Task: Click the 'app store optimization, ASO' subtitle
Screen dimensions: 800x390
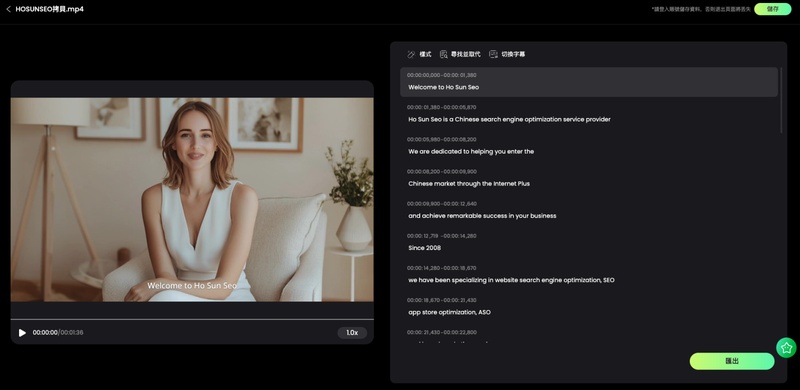Action: click(449, 312)
